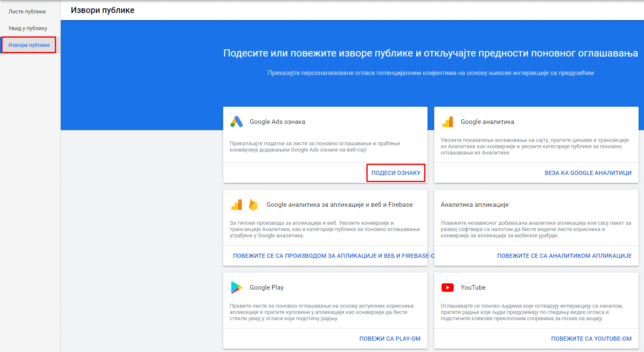The height and width of the screenshot is (352, 644).
Task: Click the Аналитика апликације card title
Action: tap(474, 205)
